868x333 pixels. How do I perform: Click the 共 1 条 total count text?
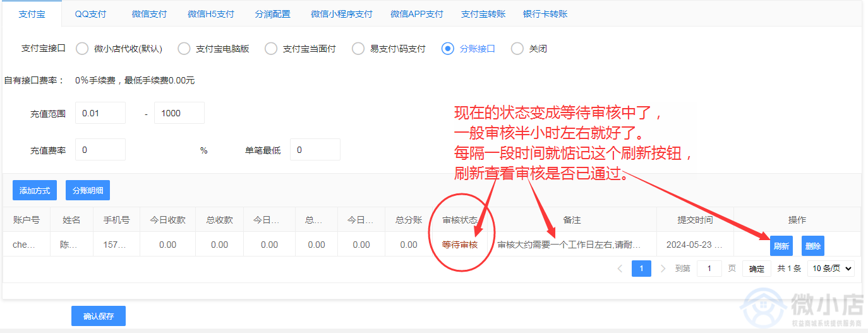point(789,269)
